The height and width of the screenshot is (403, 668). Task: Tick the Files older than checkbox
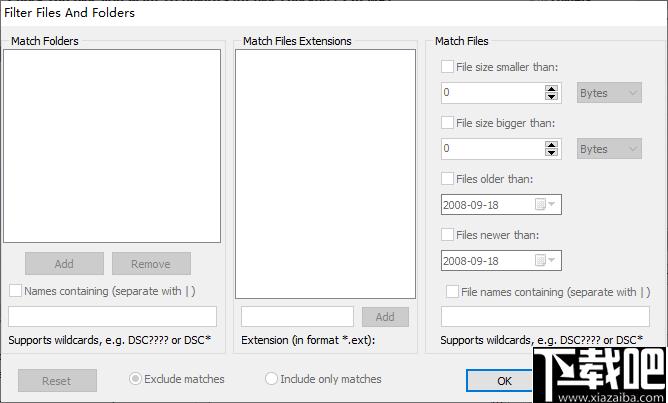(447, 178)
